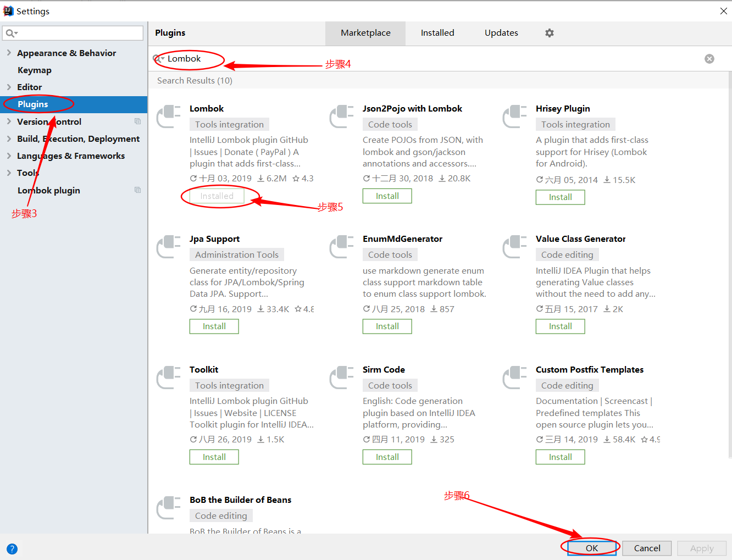Open the Json2Pojo with Lombok title
The width and height of the screenshot is (732, 560).
point(412,109)
